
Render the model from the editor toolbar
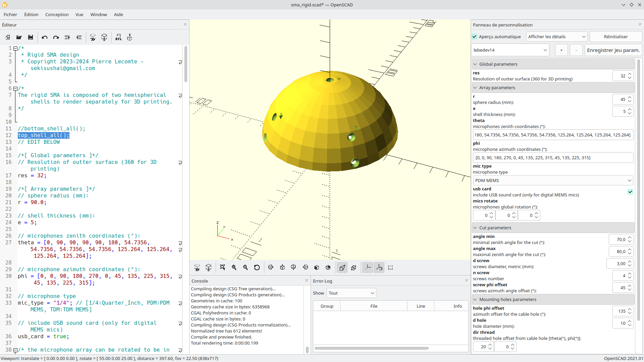pos(104,37)
